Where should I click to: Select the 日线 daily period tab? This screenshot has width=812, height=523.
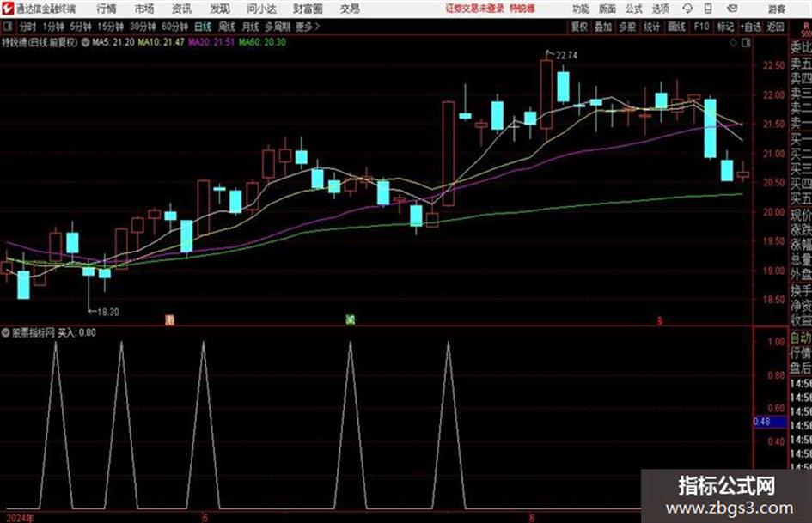tap(203, 27)
